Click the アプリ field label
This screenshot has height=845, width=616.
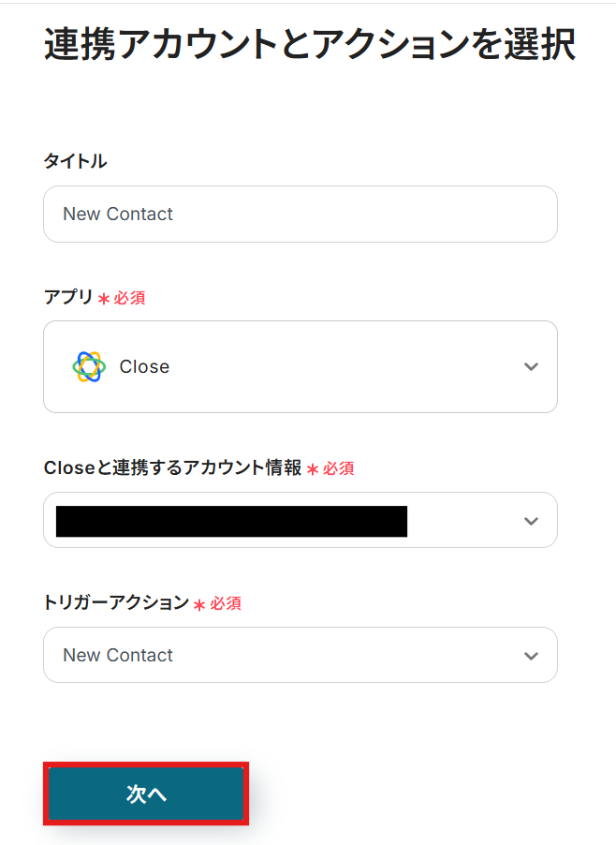pyautogui.click(x=68, y=298)
